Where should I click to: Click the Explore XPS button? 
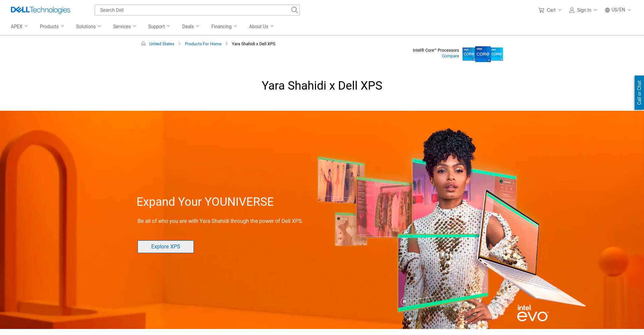point(166,247)
